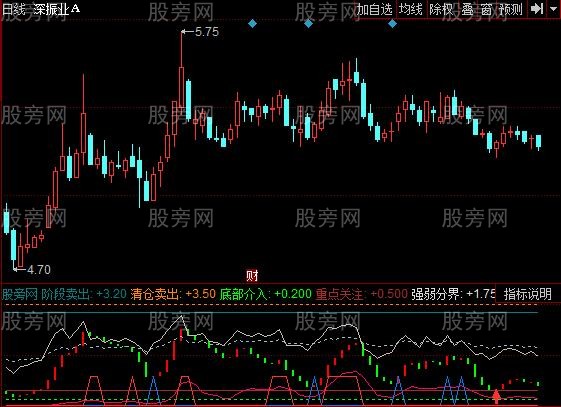Click the first blue diamond info marker
Viewport: 561px width, 407px height.
point(252,24)
